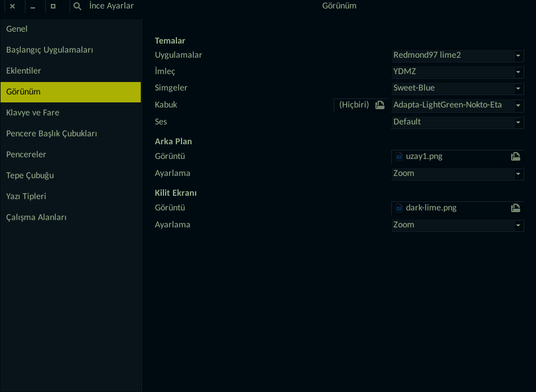Click the image file icon before dark-lime.png
The height and width of the screenshot is (392, 536).
tap(399, 208)
